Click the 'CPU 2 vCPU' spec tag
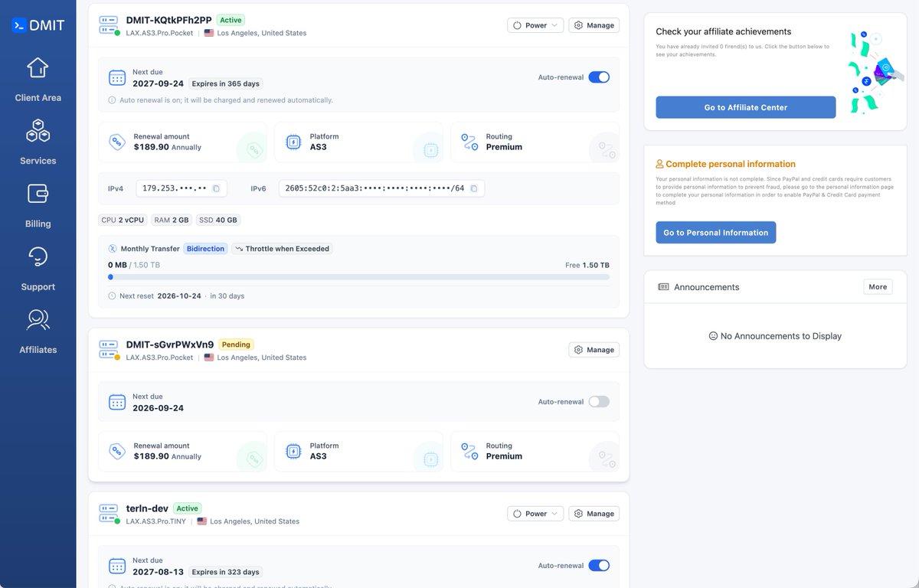This screenshot has height=588, width=919. pos(123,220)
